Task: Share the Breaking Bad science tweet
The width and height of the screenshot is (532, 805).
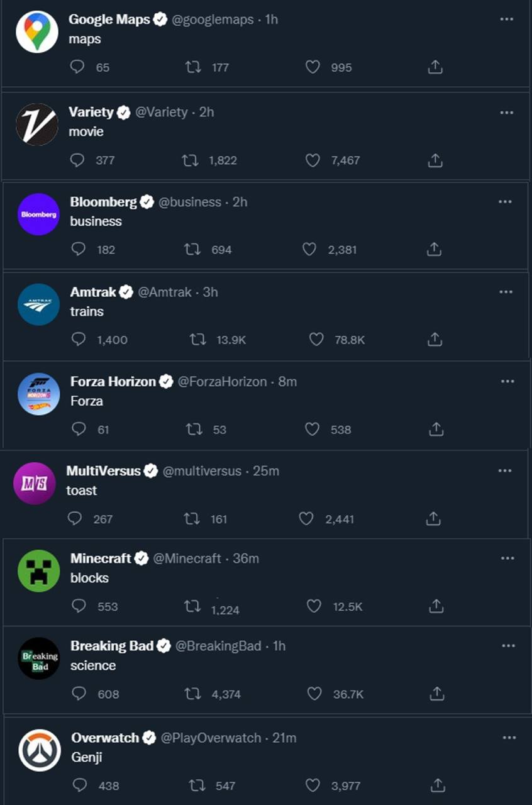Action: 436,694
